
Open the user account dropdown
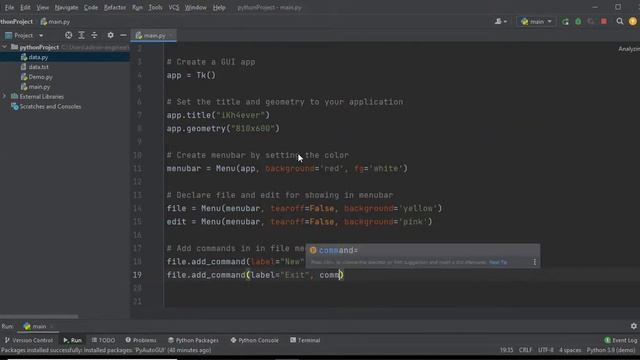point(501,21)
